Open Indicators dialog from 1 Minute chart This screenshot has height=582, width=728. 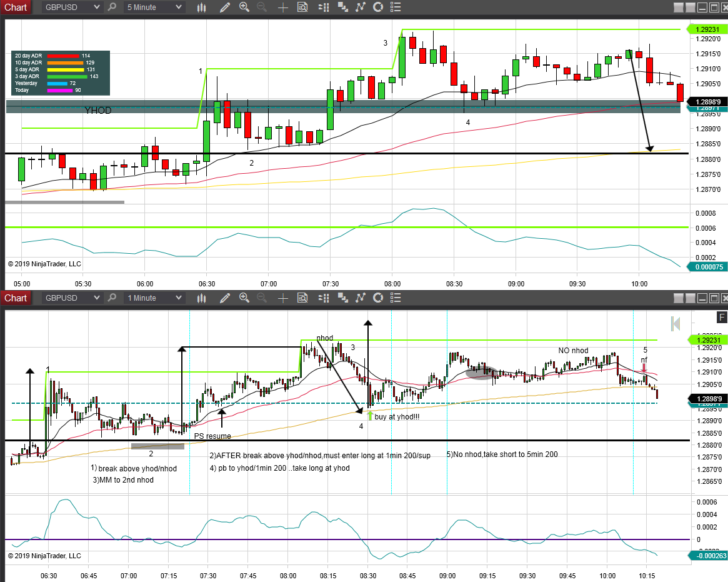pos(361,298)
